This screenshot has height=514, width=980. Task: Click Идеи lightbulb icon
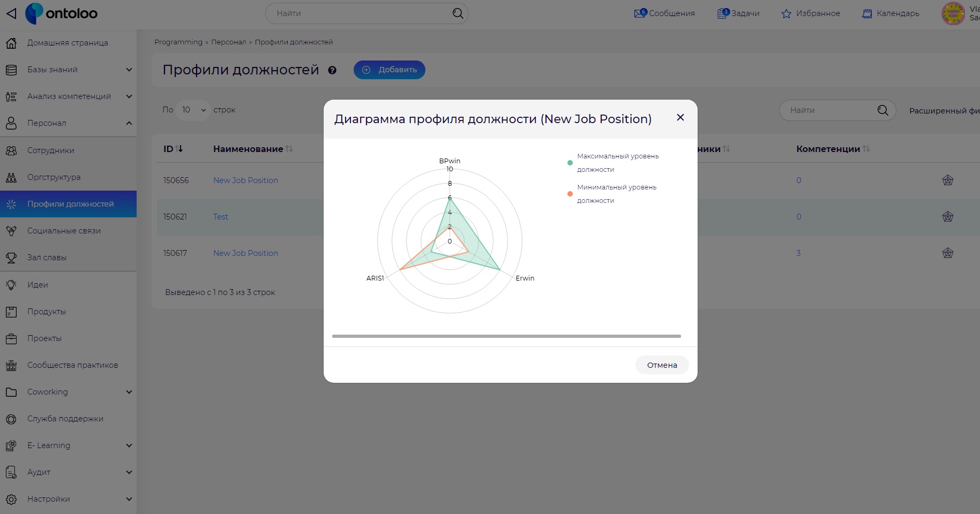(11, 285)
